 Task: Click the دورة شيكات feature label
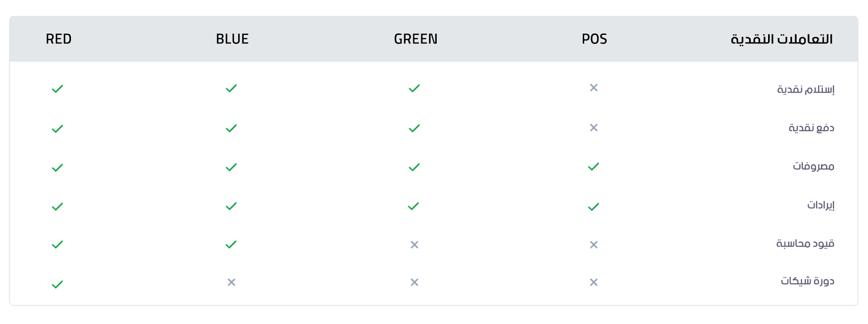click(807, 281)
